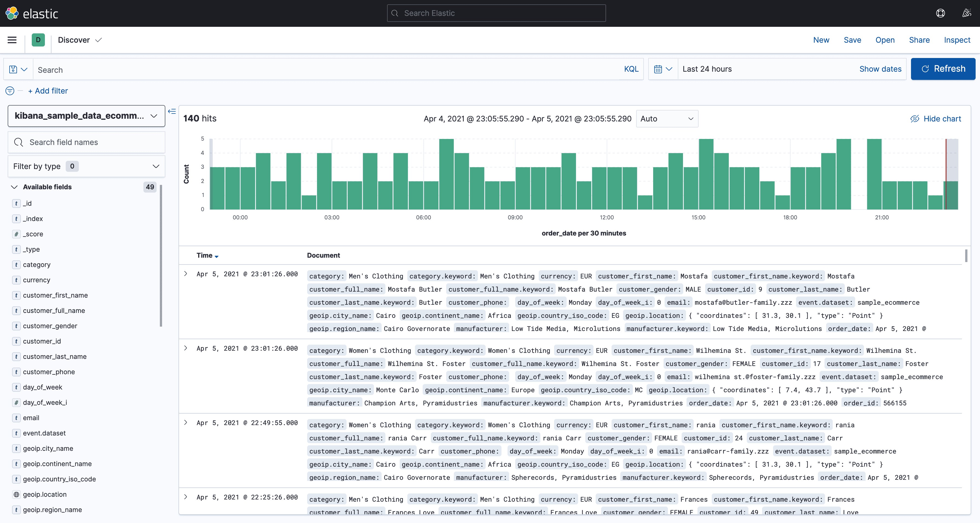Open the help menu icon

click(940, 13)
